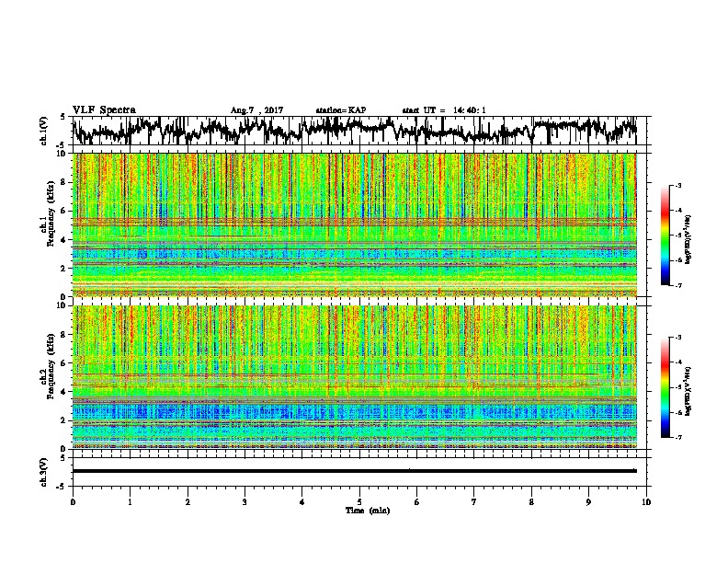
Task: Click the "Time (min)" x-axis label
Action: [x=368, y=511]
